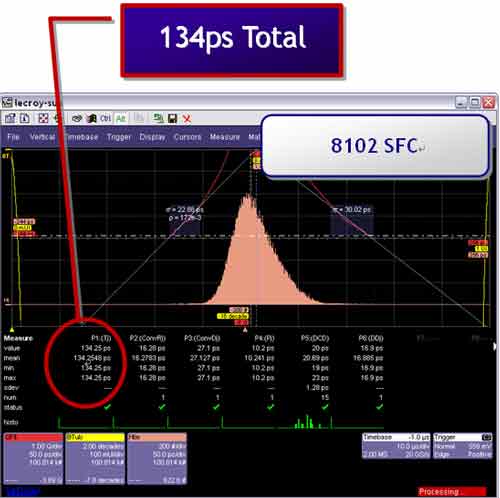This screenshot has width=500, height=498.
Task: Open the red-header trace descriptor box
Action: (33, 459)
